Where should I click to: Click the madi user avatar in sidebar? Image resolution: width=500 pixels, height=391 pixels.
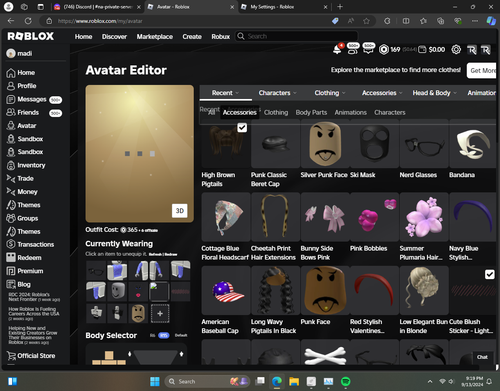(11, 53)
